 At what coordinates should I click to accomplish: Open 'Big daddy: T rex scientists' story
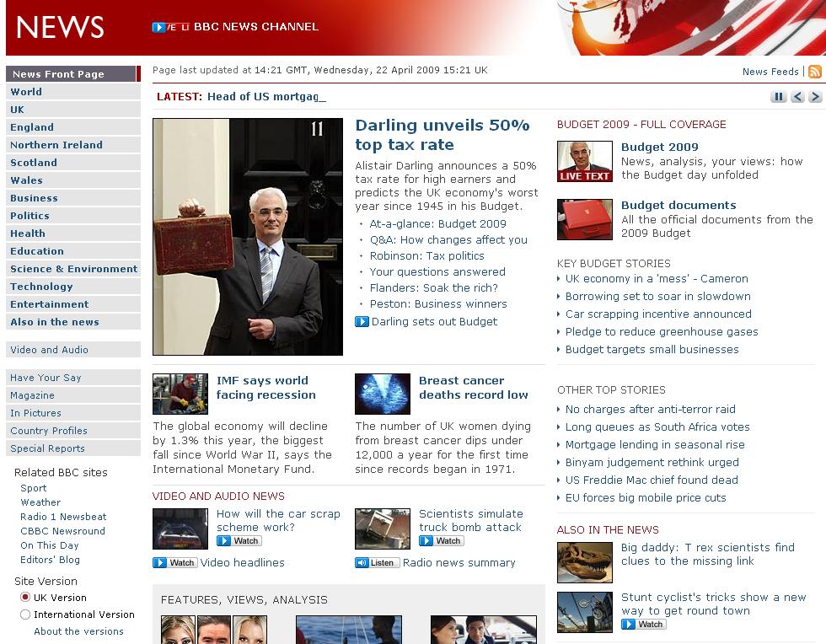707,555
